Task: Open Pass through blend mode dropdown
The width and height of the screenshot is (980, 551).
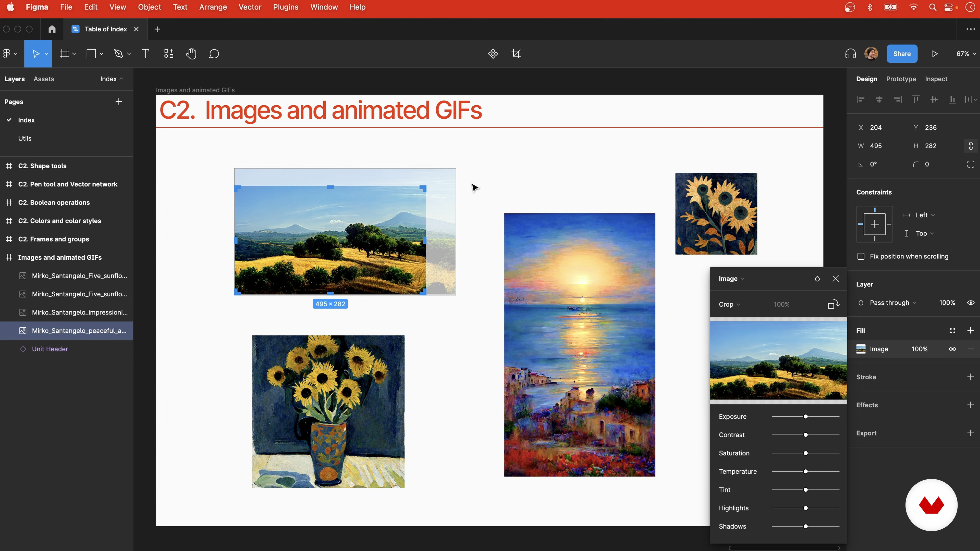Action: (893, 303)
